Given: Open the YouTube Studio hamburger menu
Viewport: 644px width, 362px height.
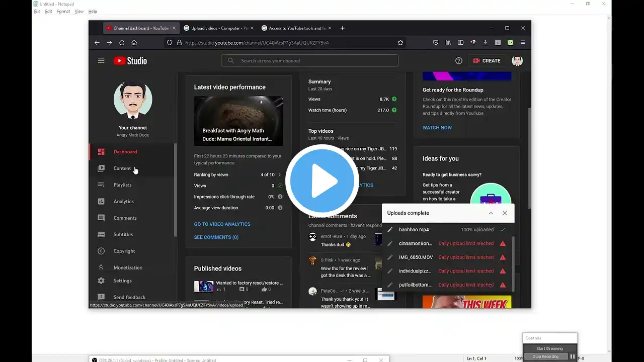Looking at the screenshot, I should click(101, 61).
